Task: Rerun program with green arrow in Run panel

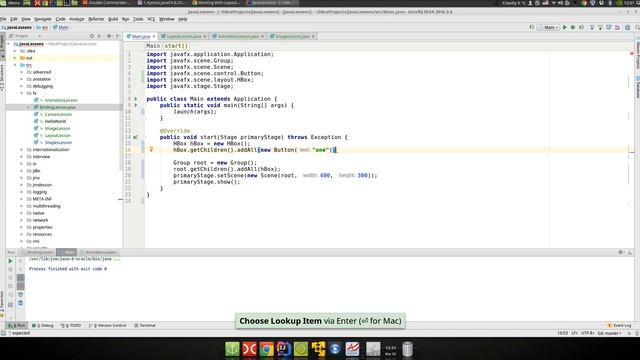Action: [11, 261]
